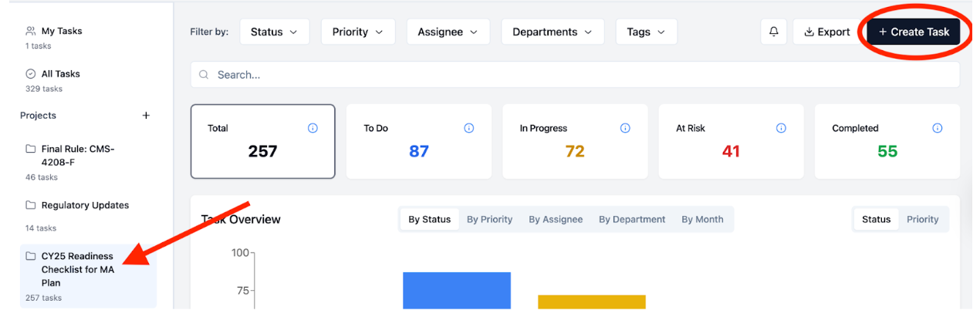Click the info icon on To Do card
The image size is (980, 327).
(x=468, y=128)
